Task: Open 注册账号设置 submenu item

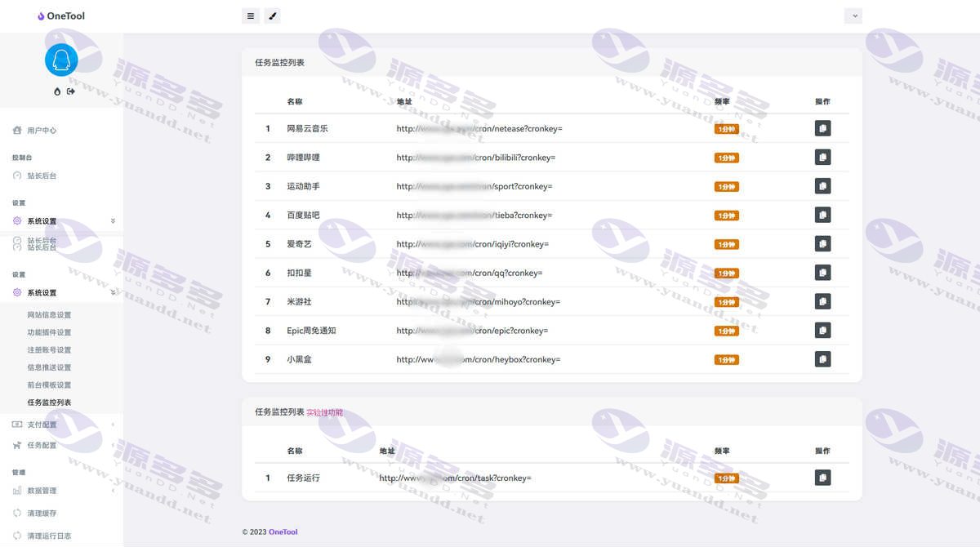Action: pos(49,350)
